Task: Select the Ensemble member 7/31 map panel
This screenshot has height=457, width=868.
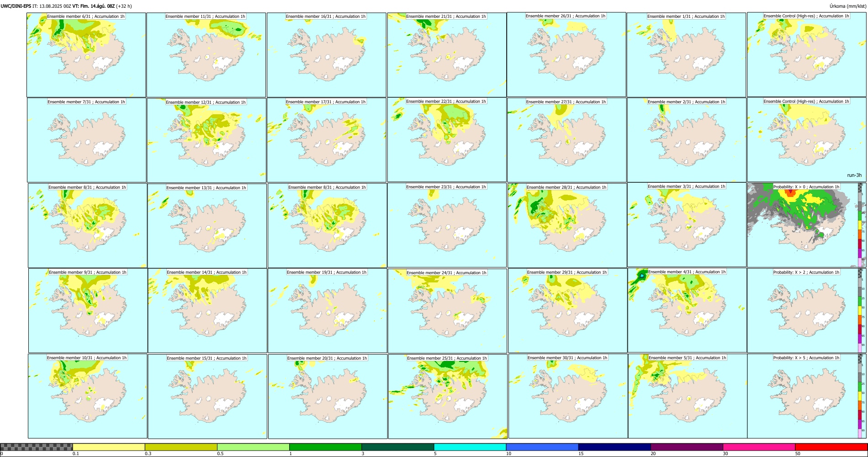Action: click(x=86, y=140)
